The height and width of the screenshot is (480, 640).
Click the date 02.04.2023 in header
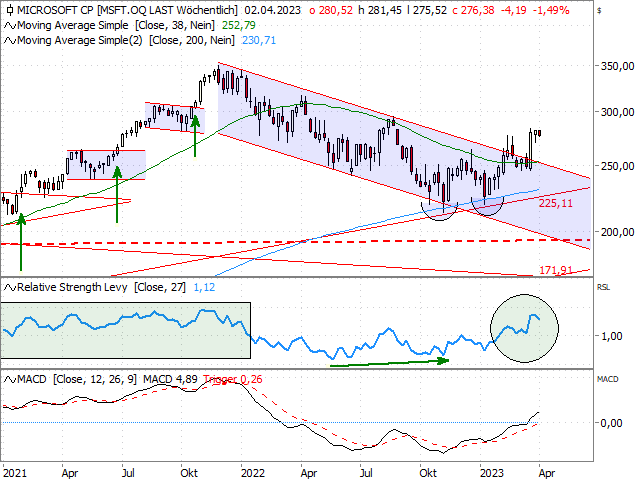[x=272, y=10]
